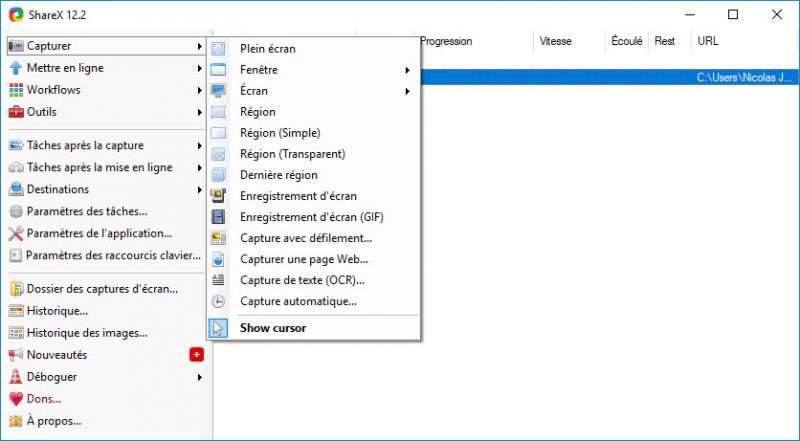The height and width of the screenshot is (441, 800).
Task: Click the traffic cone Déboguer icon
Action: tap(16, 377)
